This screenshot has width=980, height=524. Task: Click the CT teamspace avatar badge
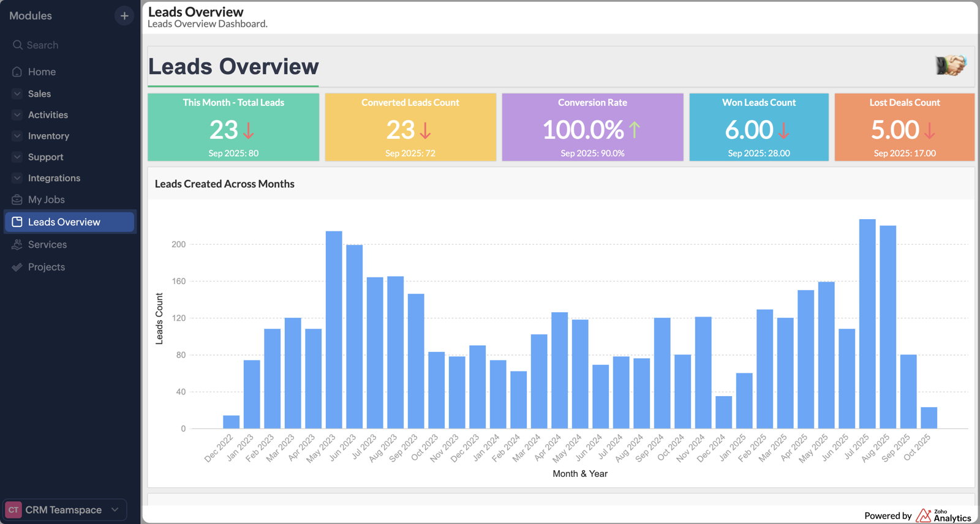(13, 509)
